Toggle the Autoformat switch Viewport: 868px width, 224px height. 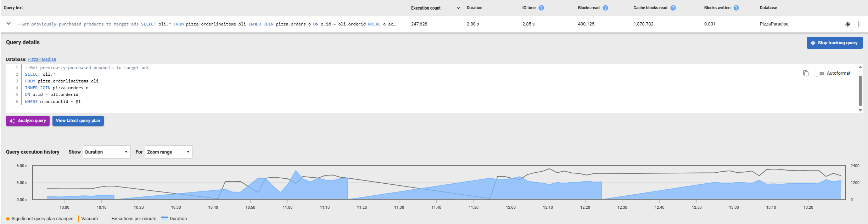pyautogui.click(x=819, y=73)
